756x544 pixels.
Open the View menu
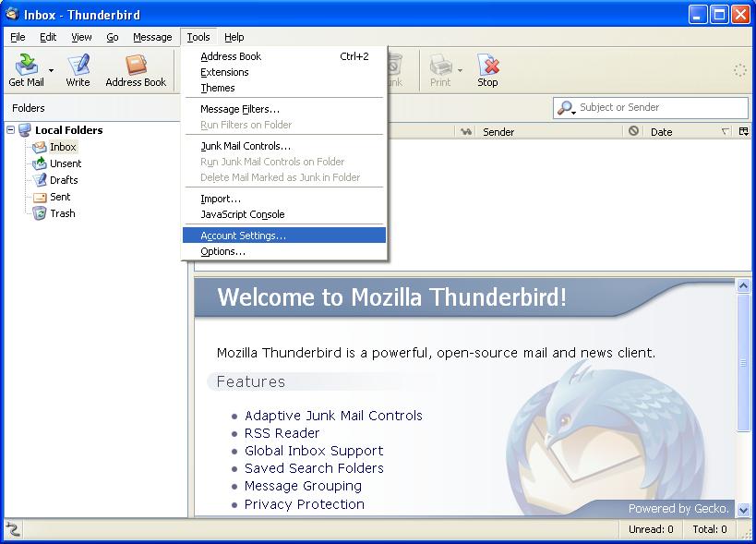point(81,37)
